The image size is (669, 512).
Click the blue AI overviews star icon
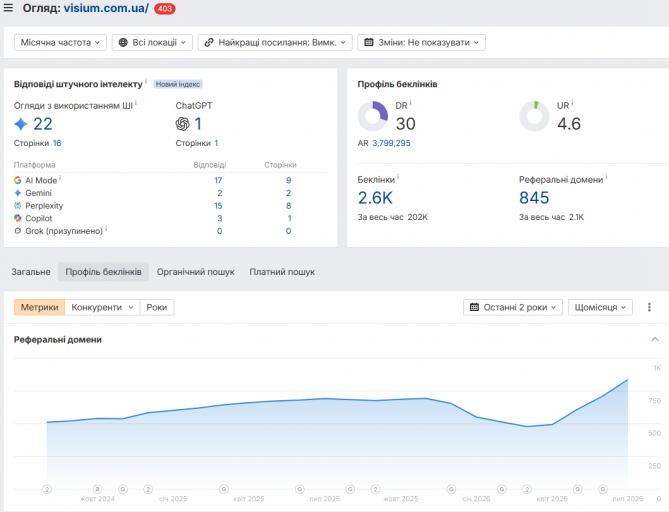pyautogui.click(x=20, y=124)
